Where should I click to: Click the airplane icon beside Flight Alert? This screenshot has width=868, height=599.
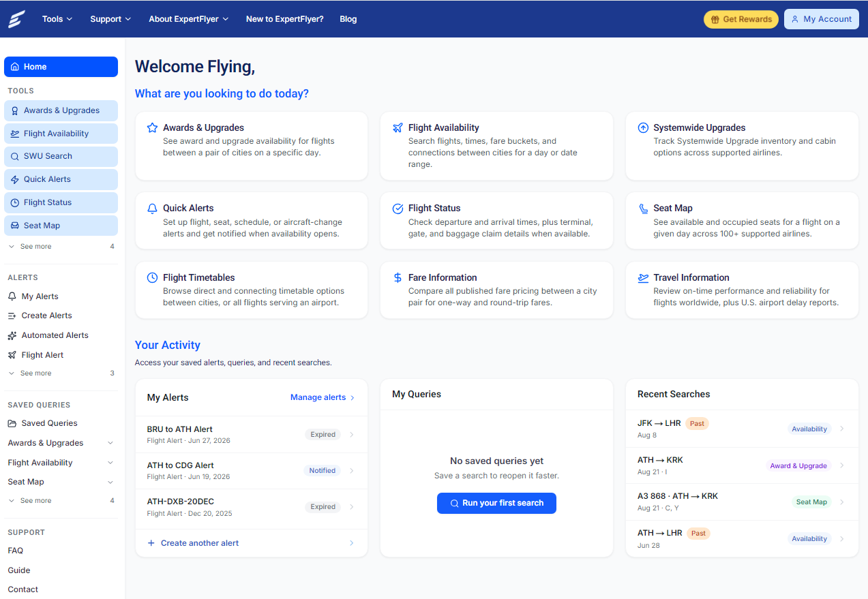pos(12,355)
